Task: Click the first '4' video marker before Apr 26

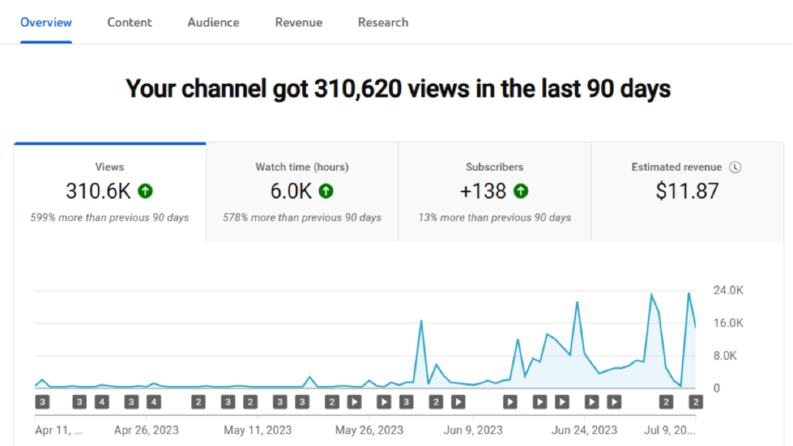Action: click(x=102, y=402)
